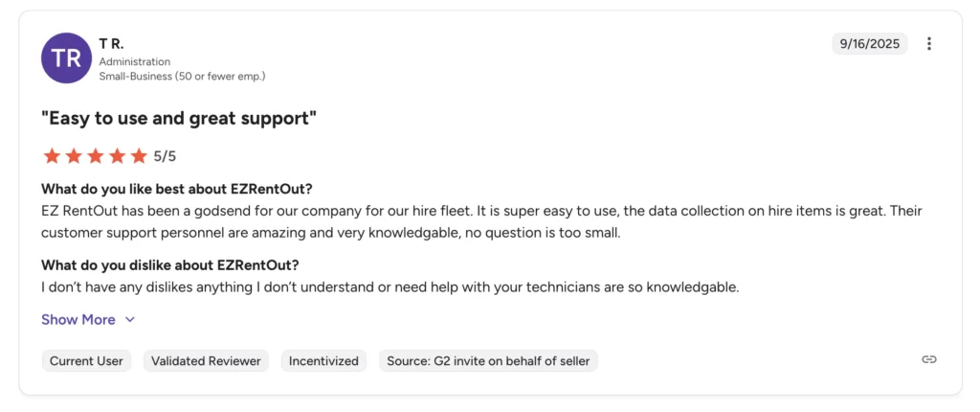The image size is (980, 412).
Task: Click the Source: G2 invite tag
Action: pos(488,361)
